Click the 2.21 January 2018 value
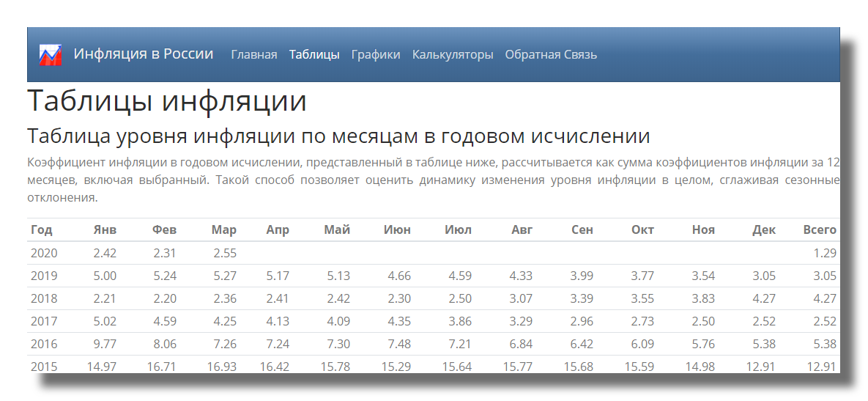The image size is (868, 401). point(105,298)
